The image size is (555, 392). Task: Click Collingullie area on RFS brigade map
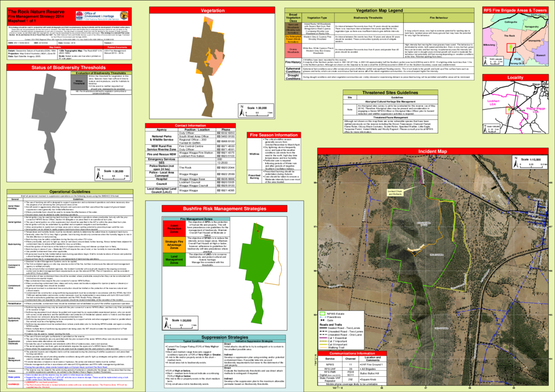point(511,22)
